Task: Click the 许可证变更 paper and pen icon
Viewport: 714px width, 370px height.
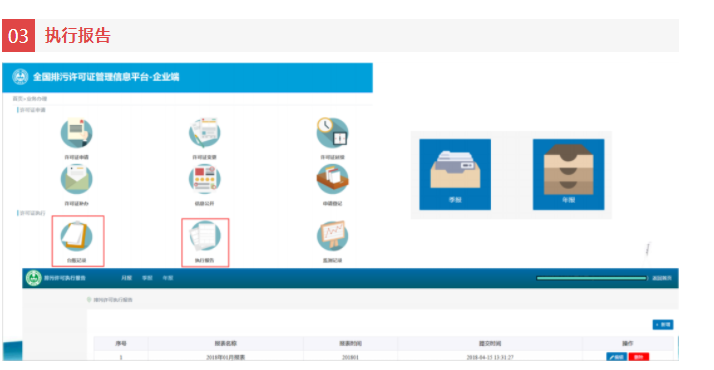Action: coord(204,132)
